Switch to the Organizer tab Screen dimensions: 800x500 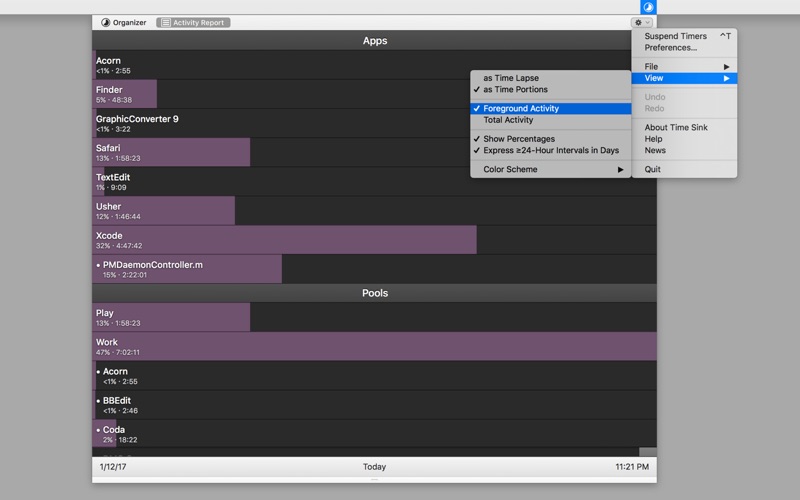coord(124,22)
